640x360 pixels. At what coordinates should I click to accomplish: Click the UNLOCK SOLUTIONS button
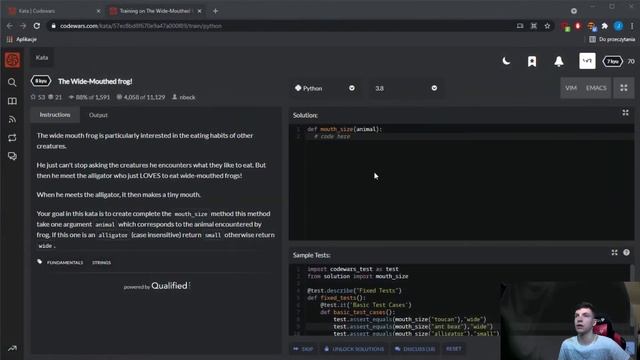click(354, 349)
